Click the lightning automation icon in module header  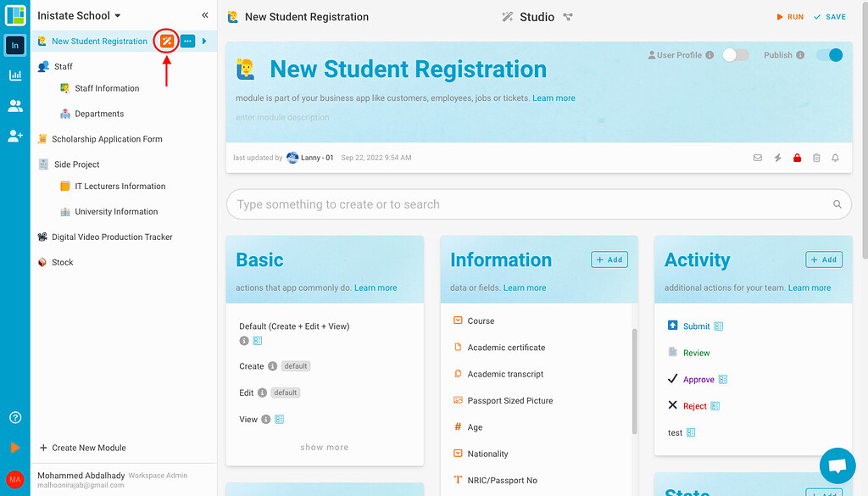point(777,158)
